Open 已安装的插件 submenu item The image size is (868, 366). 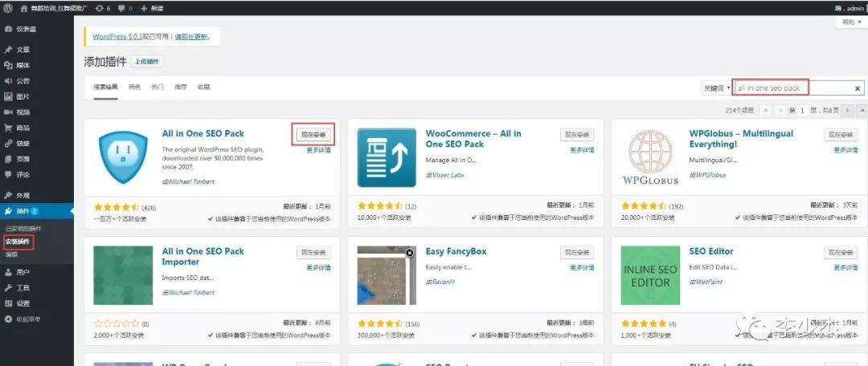pyautogui.click(x=23, y=228)
